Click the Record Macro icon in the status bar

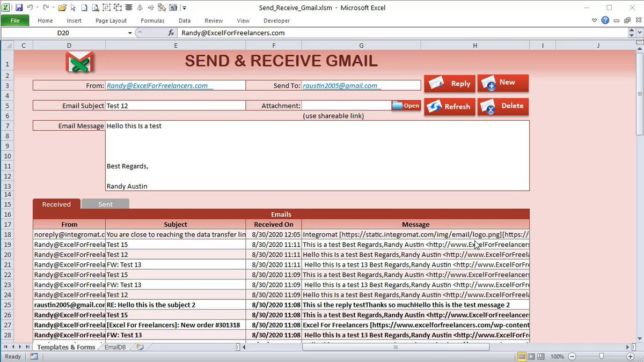[34, 357]
